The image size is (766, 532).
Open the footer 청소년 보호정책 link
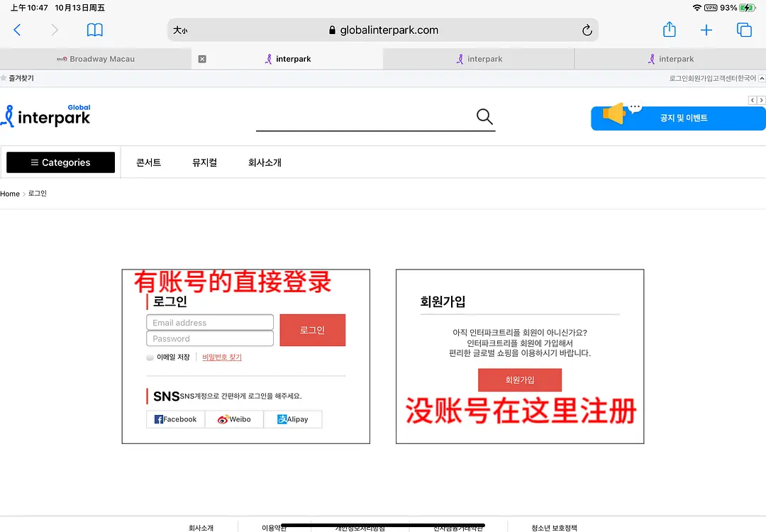tap(554, 528)
